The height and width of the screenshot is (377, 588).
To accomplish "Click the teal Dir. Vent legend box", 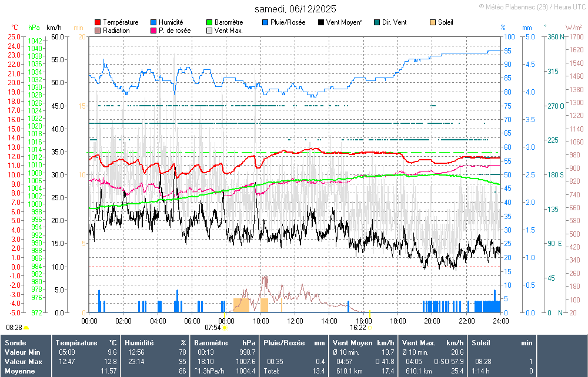I will [x=377, y=22].
